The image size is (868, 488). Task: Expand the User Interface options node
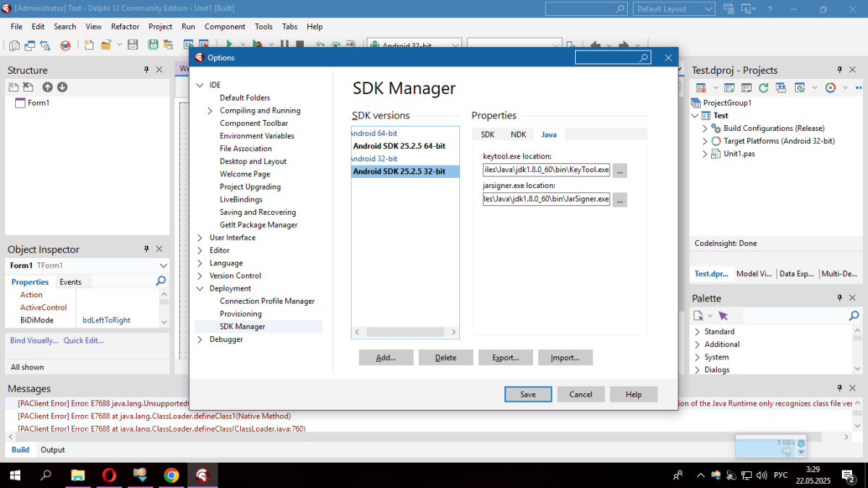coord(200,238)
